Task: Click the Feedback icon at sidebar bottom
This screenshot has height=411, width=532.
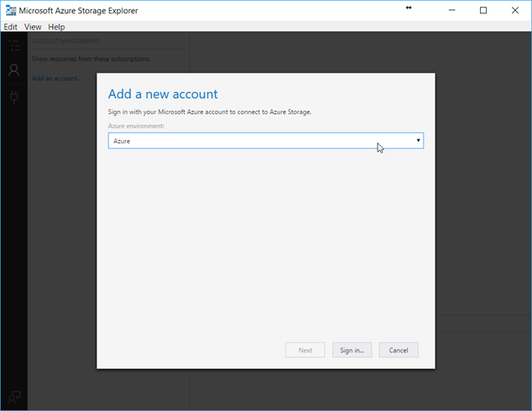Action: (14, 397)
